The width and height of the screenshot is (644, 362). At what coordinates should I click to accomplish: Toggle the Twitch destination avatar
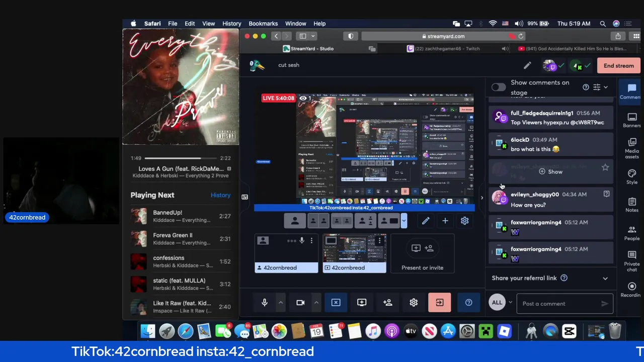click(550, 66)
